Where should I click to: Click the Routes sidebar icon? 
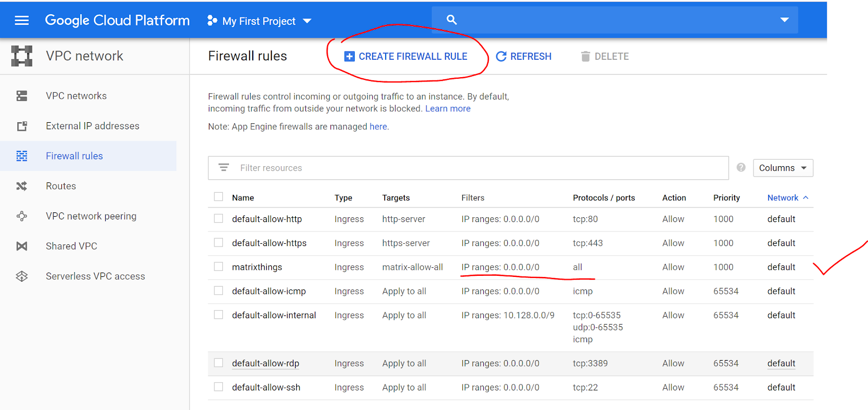click(22, 186)
